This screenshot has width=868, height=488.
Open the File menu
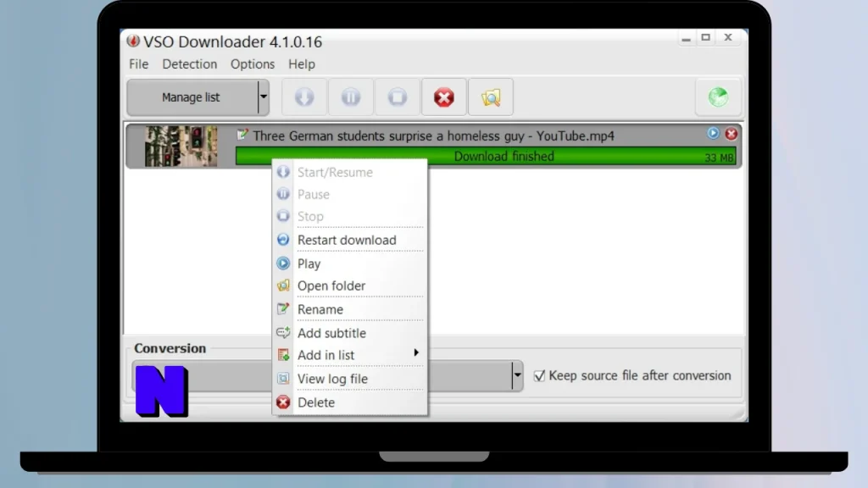138,64
